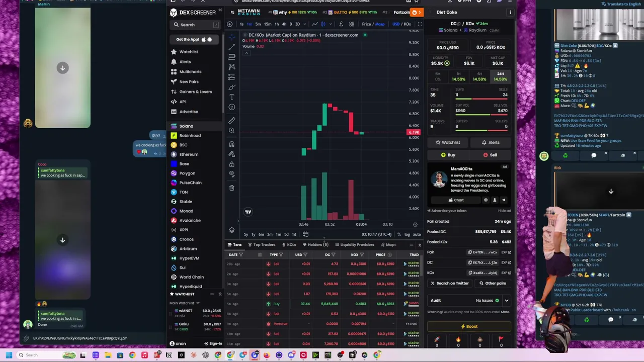The image size is (644, 362).
Task: Boost the Diet Coke token
Action: click(x=469, y=326)
